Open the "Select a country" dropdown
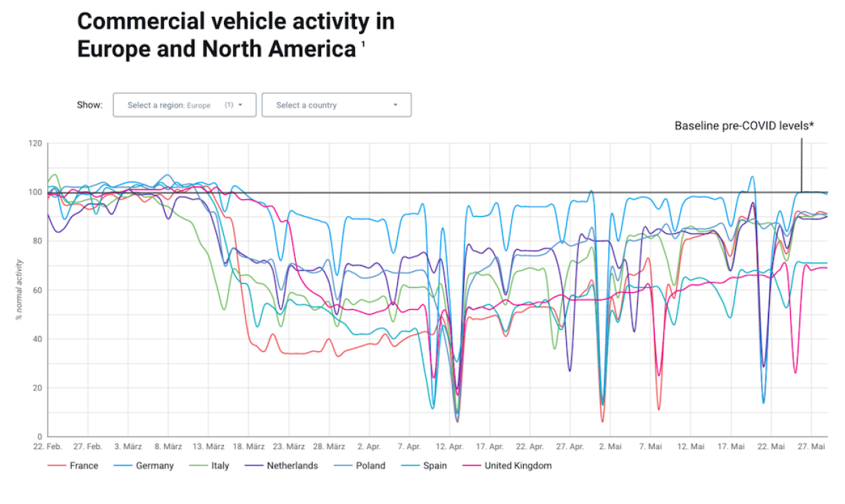The height and width of the screenshot is (504, 845). coord(336,105)
